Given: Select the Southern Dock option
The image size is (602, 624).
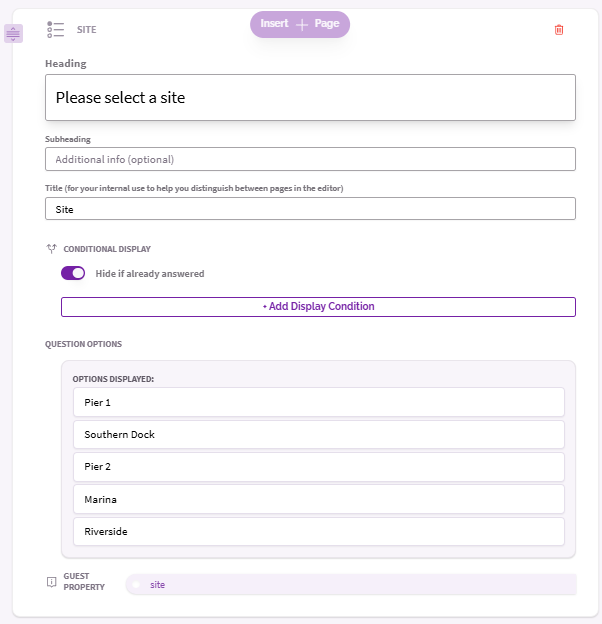Looking at the screenshot, I should (319, 435).
